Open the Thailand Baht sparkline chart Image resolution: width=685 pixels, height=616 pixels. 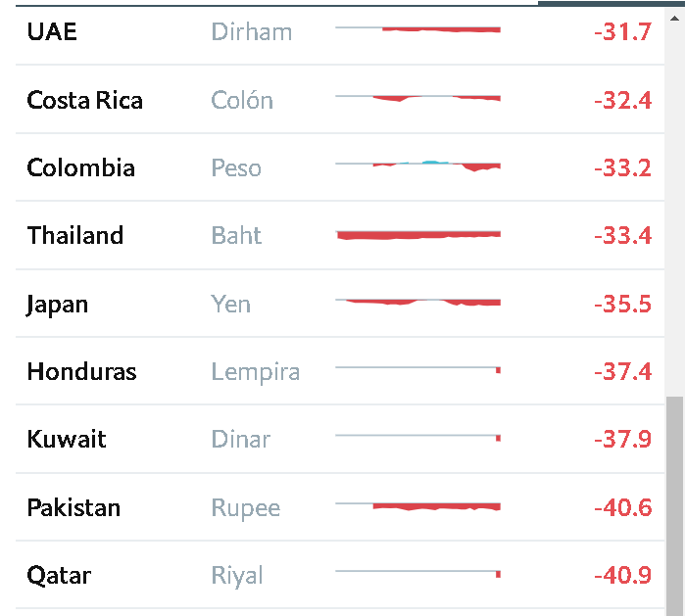click(x=417, y=234)
